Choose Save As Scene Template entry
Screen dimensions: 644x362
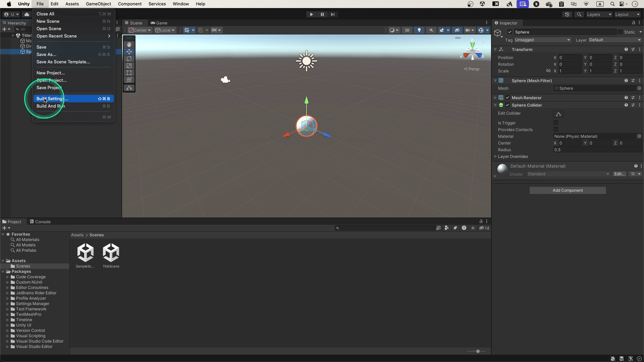[73, 62]
